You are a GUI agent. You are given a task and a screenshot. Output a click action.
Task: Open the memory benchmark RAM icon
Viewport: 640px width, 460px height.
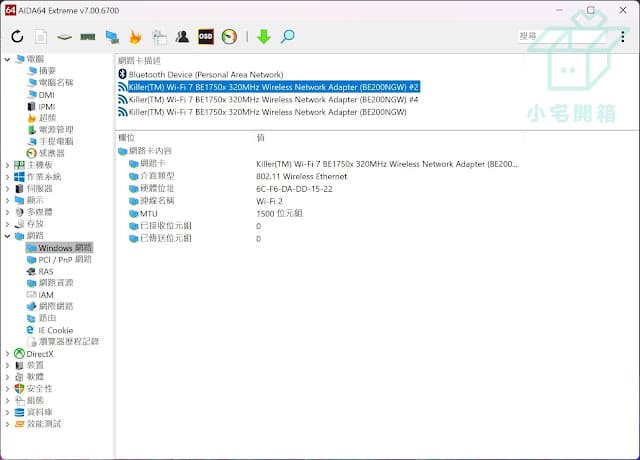[88, 37]
